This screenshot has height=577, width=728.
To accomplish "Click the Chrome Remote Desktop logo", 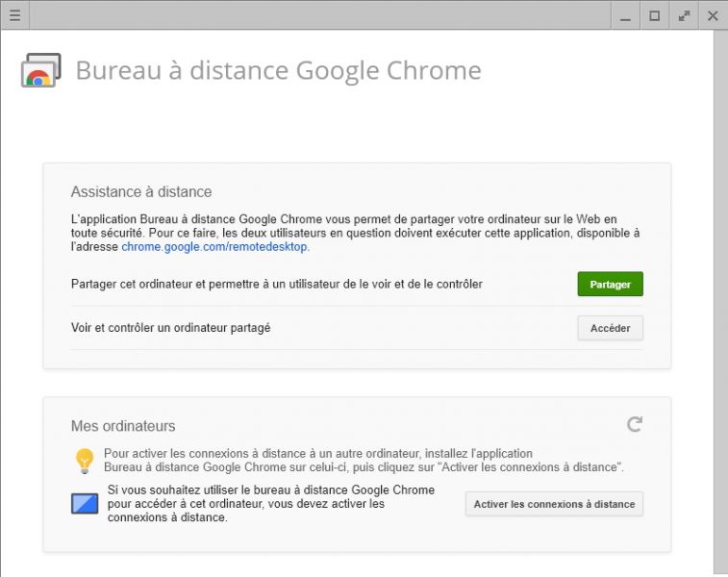I will coord(40,70).
